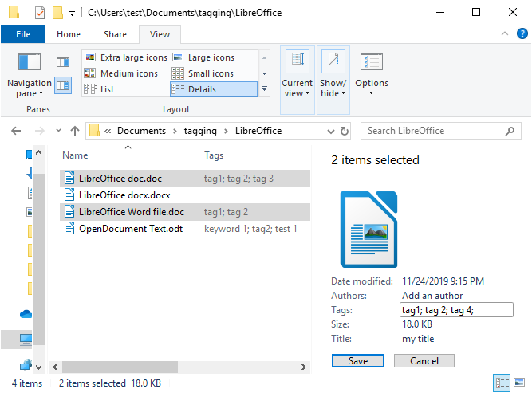
Task: Go Forward in navigation history
Action: click(40, 131)
